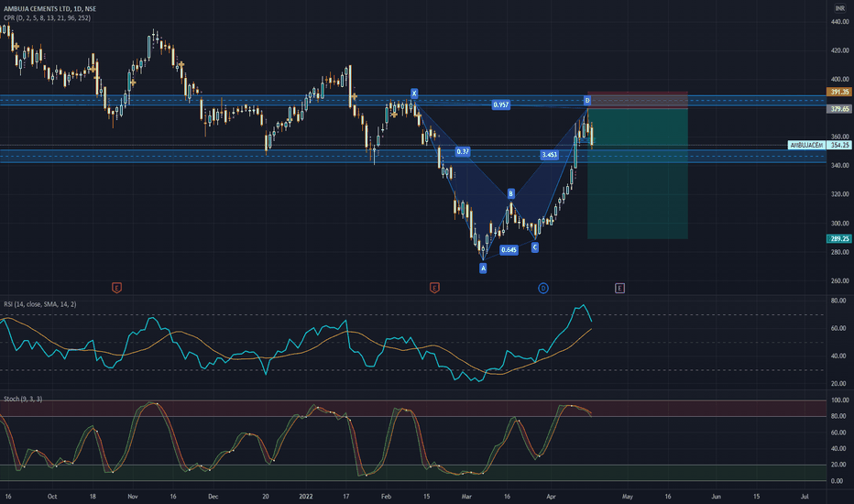Click the 379.65 entry price label
Viewport: 854px width, 504px height.
coord(839,109)
